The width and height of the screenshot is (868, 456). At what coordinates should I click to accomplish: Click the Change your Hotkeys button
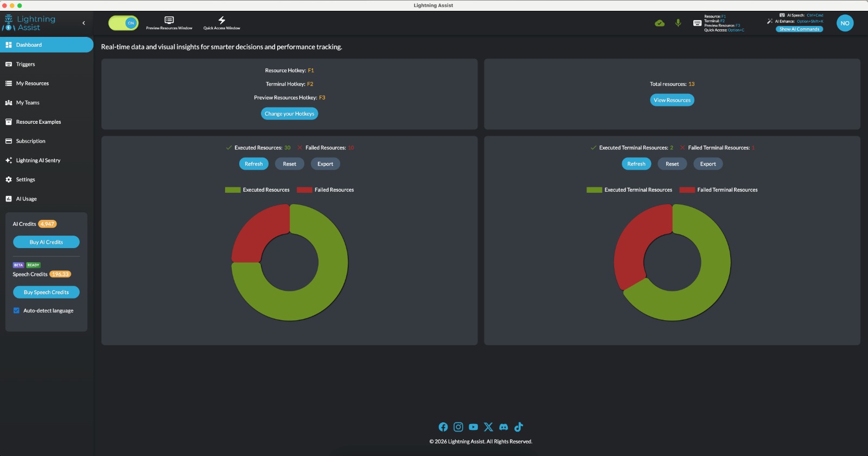(289, 114)
